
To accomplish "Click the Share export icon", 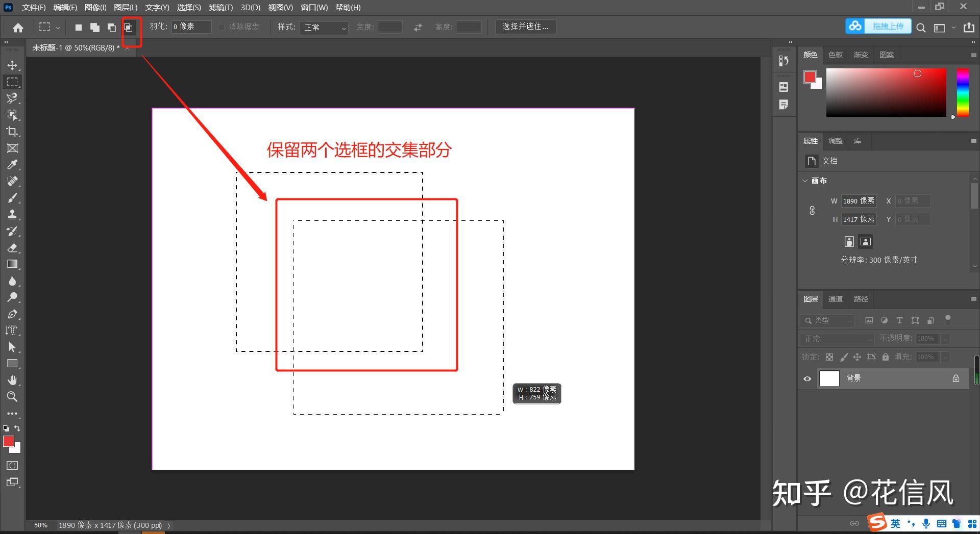I will 969,28.
